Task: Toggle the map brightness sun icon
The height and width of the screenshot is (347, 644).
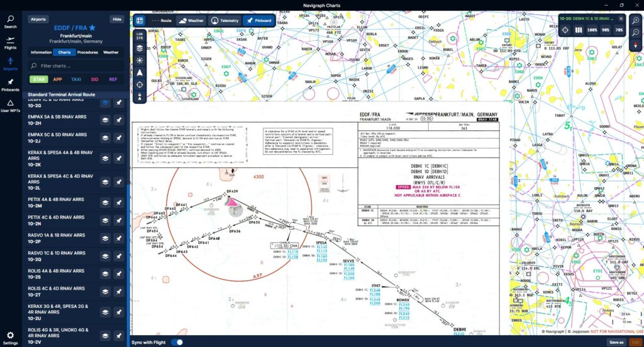Action: [140, 60]
